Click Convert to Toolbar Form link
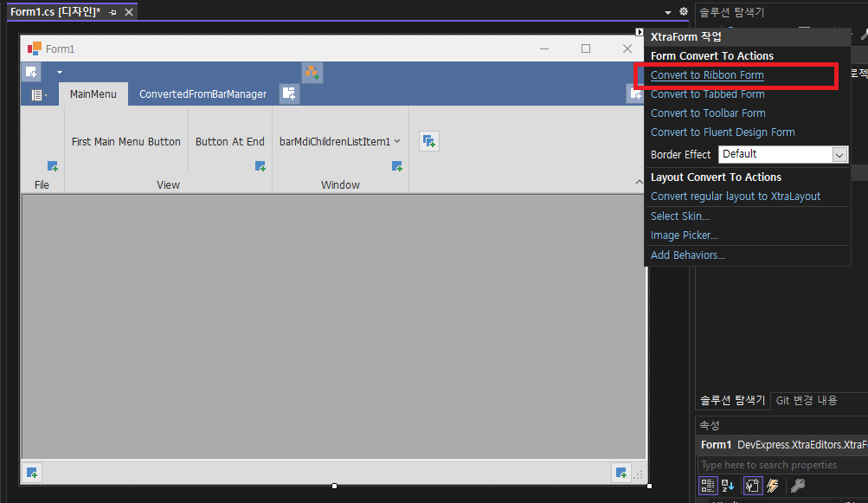 pyautogui.click(x=708, y=113)
